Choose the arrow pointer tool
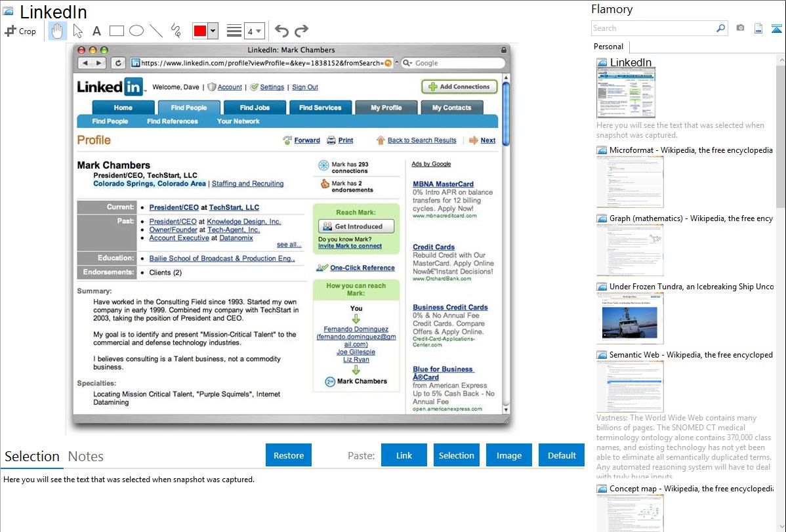786x532 pixels. (x=77, y=31)
